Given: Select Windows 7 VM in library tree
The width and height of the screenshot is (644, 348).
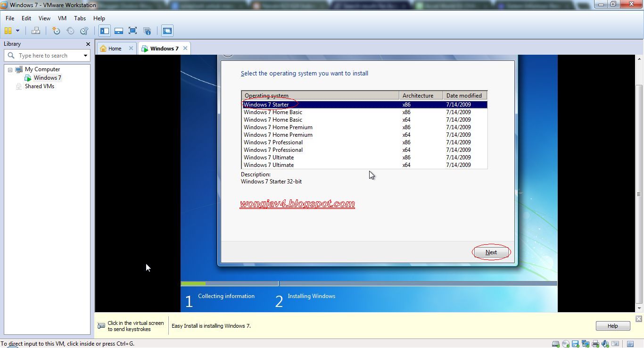Looking at the screenshot, I should (x=47, y=78).
